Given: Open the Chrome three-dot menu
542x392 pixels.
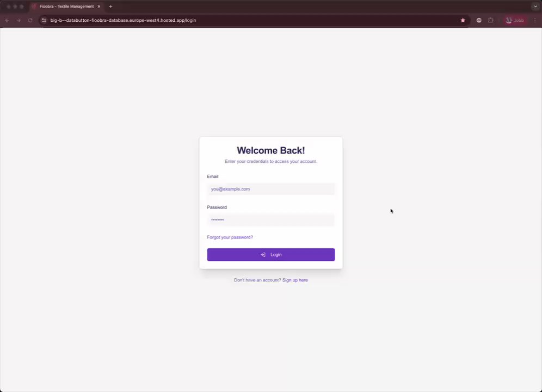Looking at the screenshot, I should tap(535, 20).
